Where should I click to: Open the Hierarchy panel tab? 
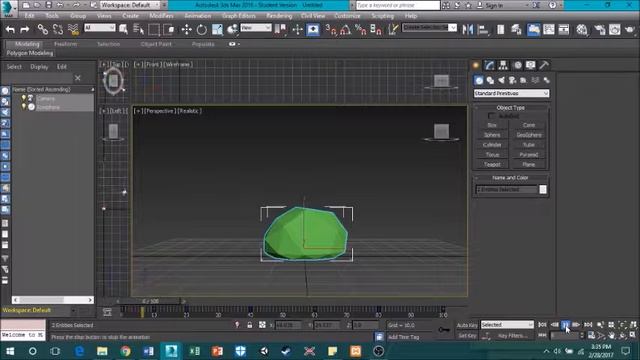(x=503, y=65)
